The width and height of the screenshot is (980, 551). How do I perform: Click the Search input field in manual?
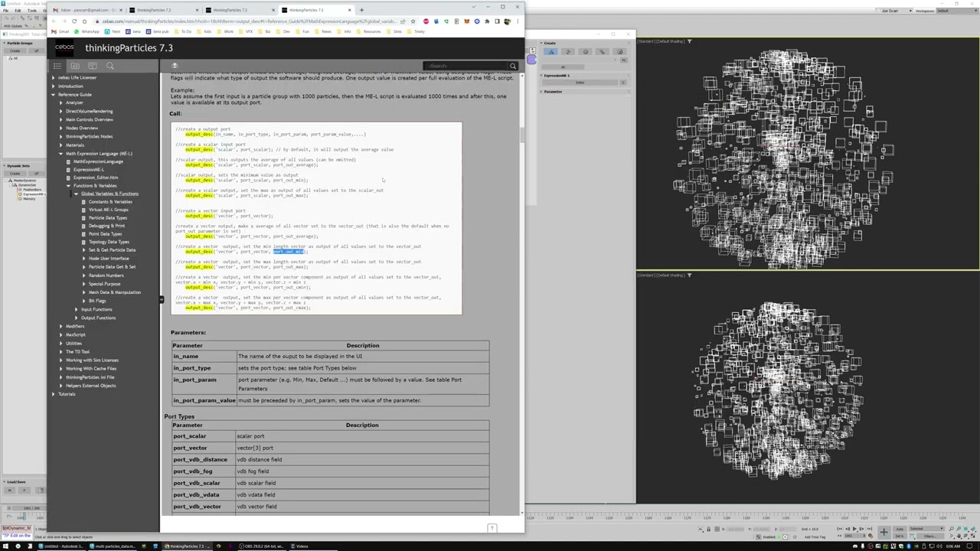tap(467, 66)
